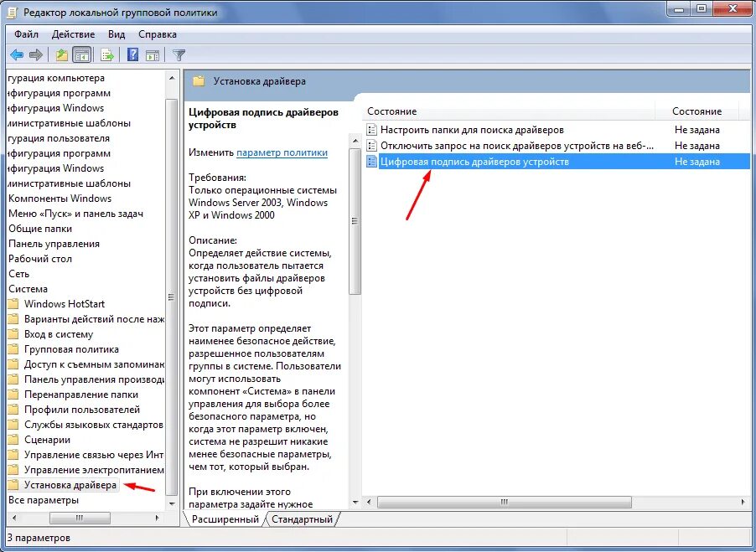Image resolution: width=756 pixels, height=552 pixels.
Task: Click folder icon next to Профили пользователей
Action: tap(13, 410)
